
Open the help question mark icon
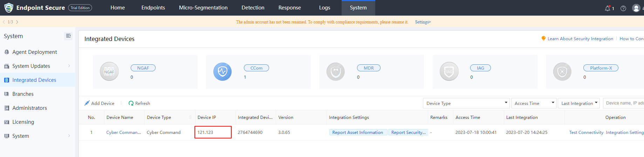623,8
